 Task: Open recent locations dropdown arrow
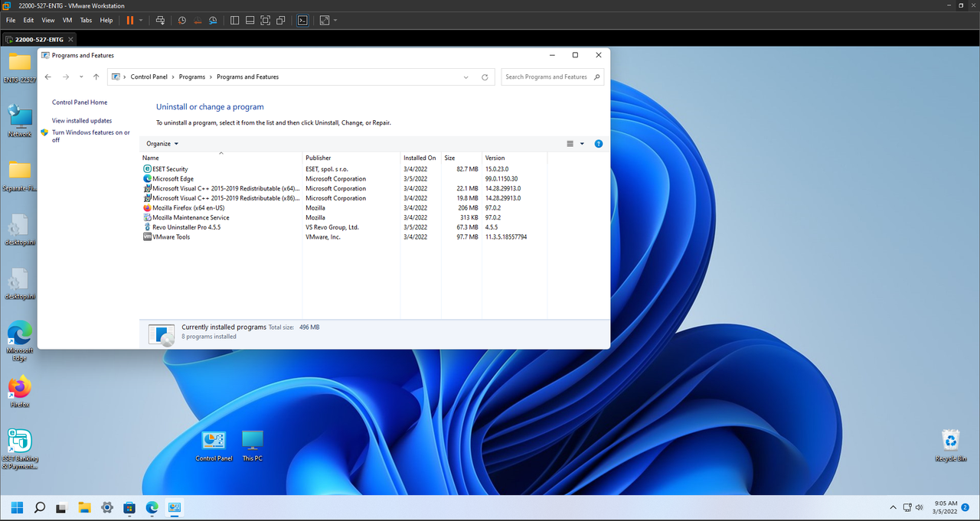click(x=81, y=77)
